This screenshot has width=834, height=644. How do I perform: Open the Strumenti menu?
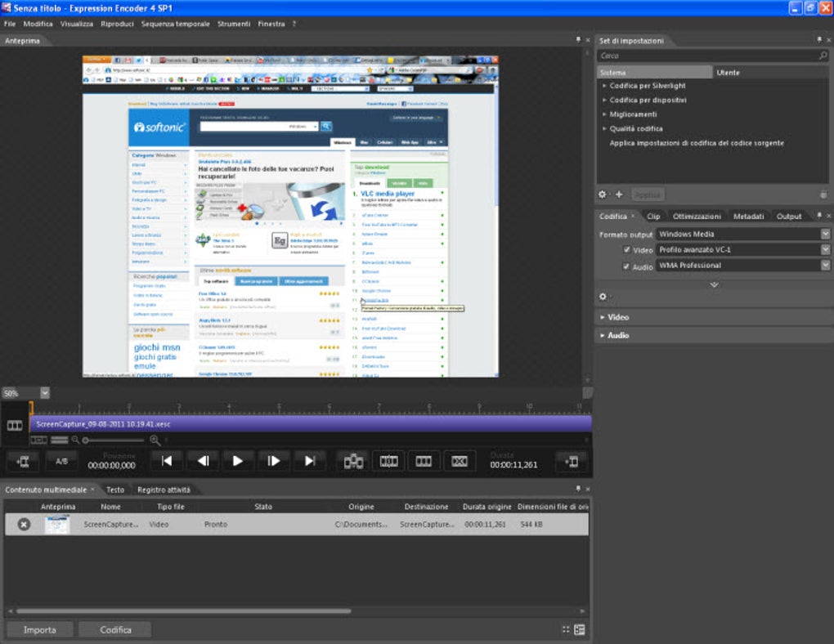point(234,24)
